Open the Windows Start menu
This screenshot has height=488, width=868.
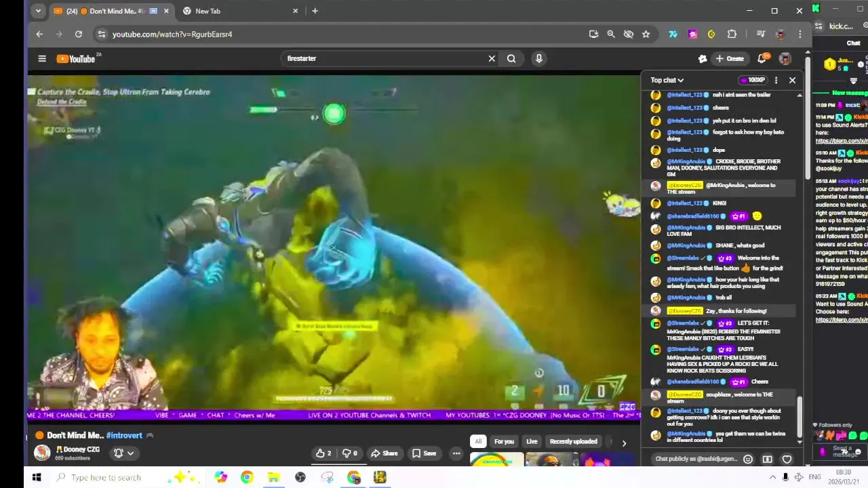[37, 477]
